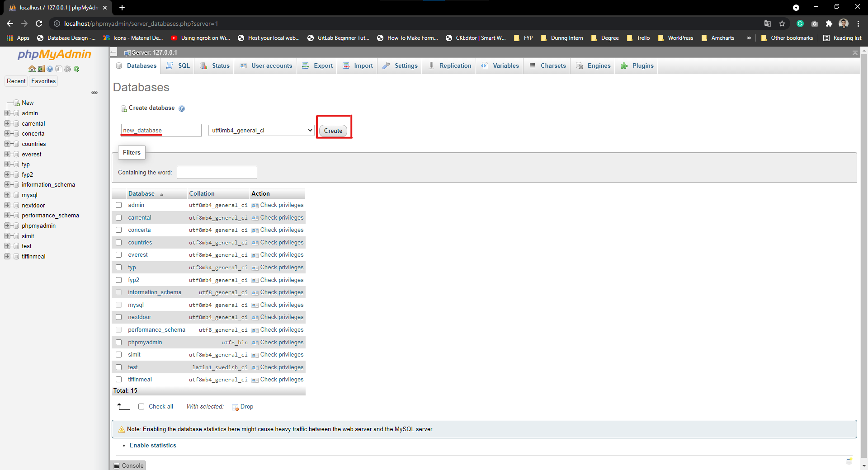Viewport: 868px width, 470px height.
Task: Click the log out door icon
Action: [41, 69]
